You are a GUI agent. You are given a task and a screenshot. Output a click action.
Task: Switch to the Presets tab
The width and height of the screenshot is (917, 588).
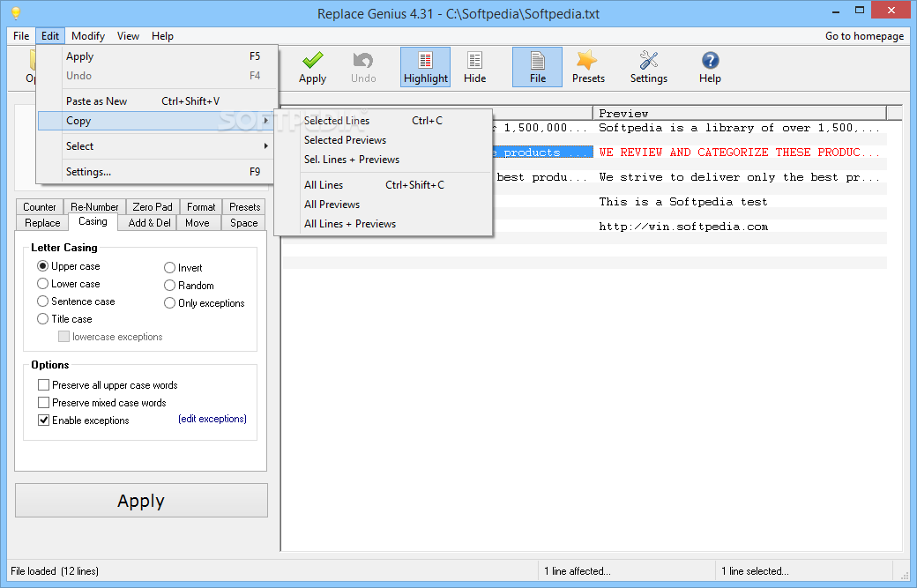tap(244, 207)
